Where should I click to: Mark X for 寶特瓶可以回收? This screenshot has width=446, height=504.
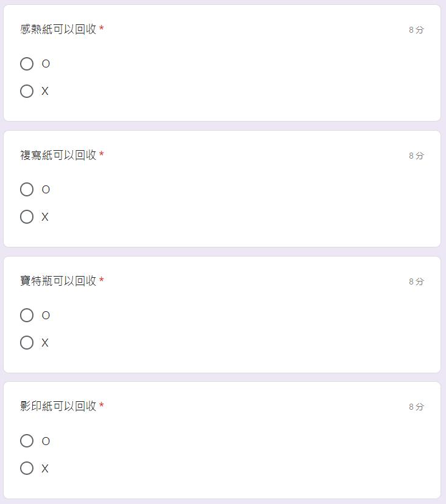[x=27, y=343]
